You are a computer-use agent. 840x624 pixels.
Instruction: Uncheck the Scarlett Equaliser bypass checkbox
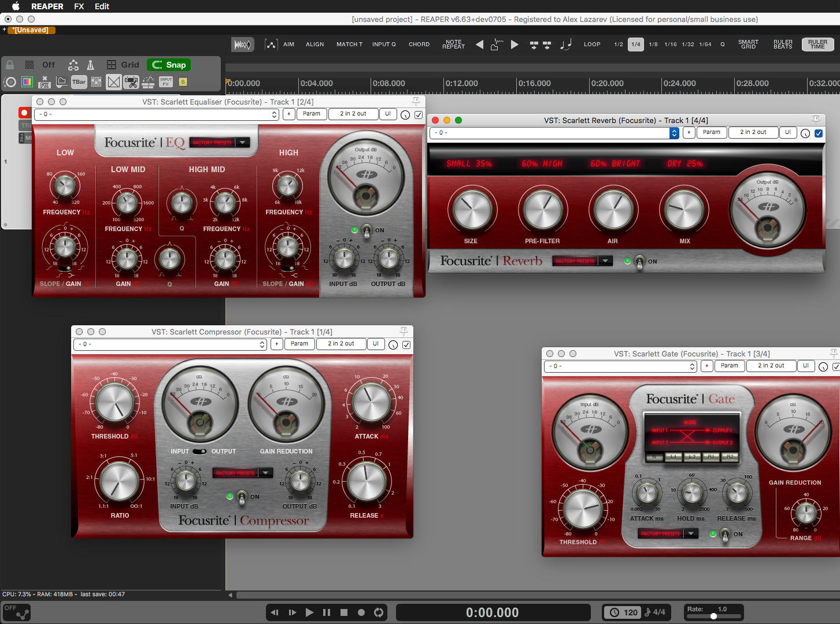coord(419,114)
